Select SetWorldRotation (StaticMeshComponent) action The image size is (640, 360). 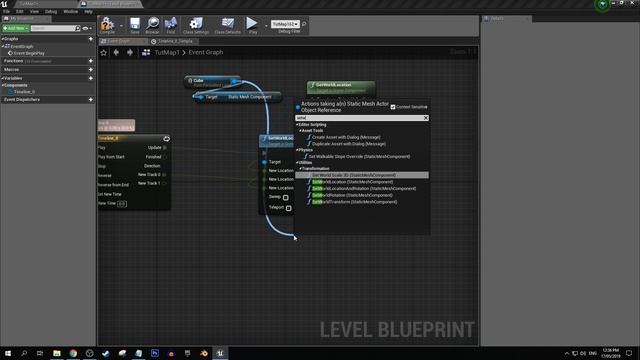[352, 195]
